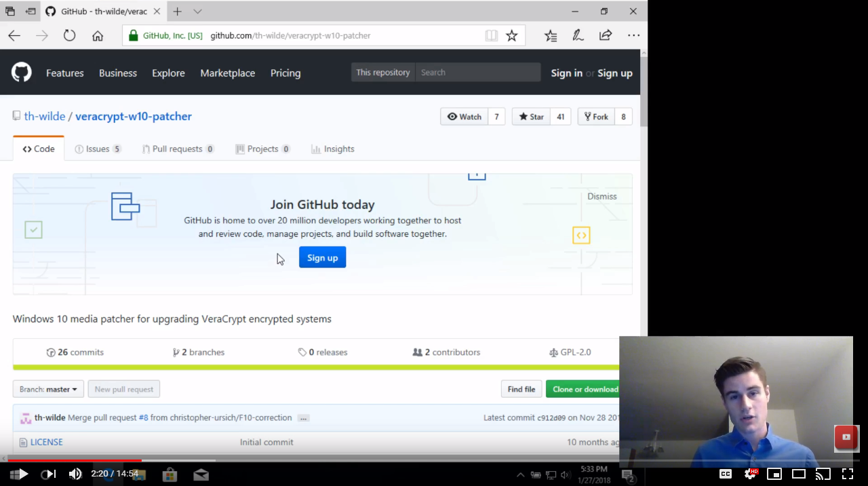This screenshot has width=868, height=486.
Task: Click blue Sign up banner button
Action: click(x=323, y=257)
